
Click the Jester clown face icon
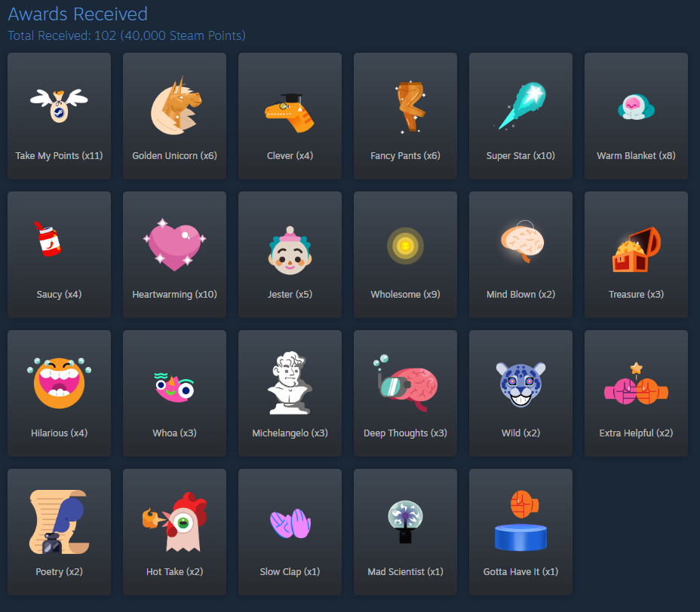[x=290, y=250]
